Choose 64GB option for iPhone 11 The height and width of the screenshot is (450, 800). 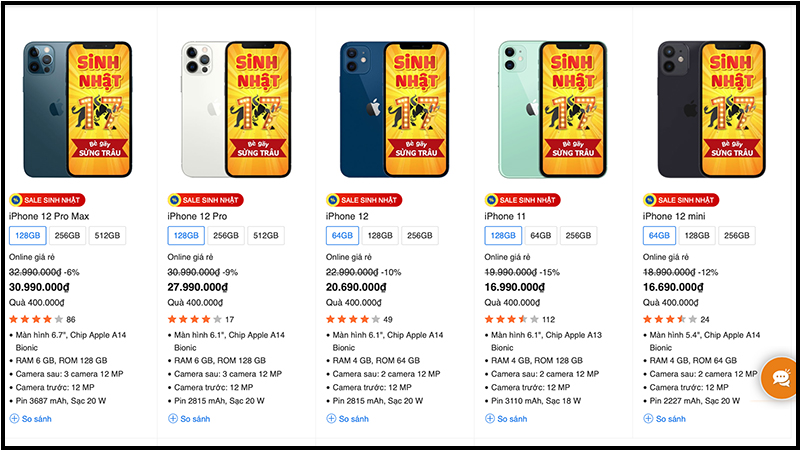(541, 236)
